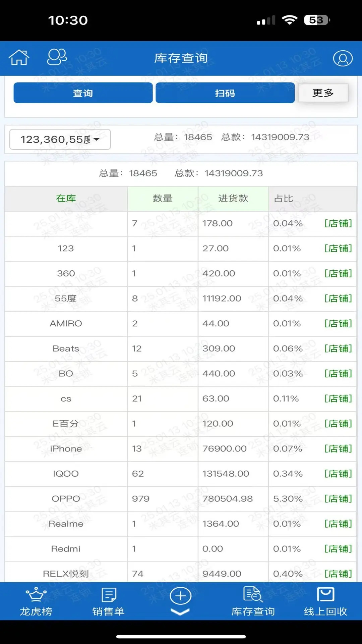Tap the 扫码 scan button
The height and width of the screenshot is (644, 362).
225,93
